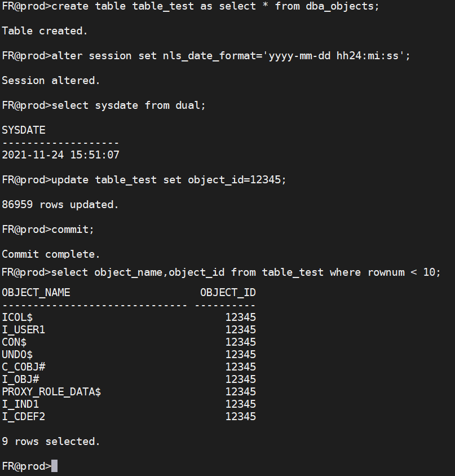455x476 pixels.
Task: Click the 'Session altered.' output line
Action: pos(51,81)
